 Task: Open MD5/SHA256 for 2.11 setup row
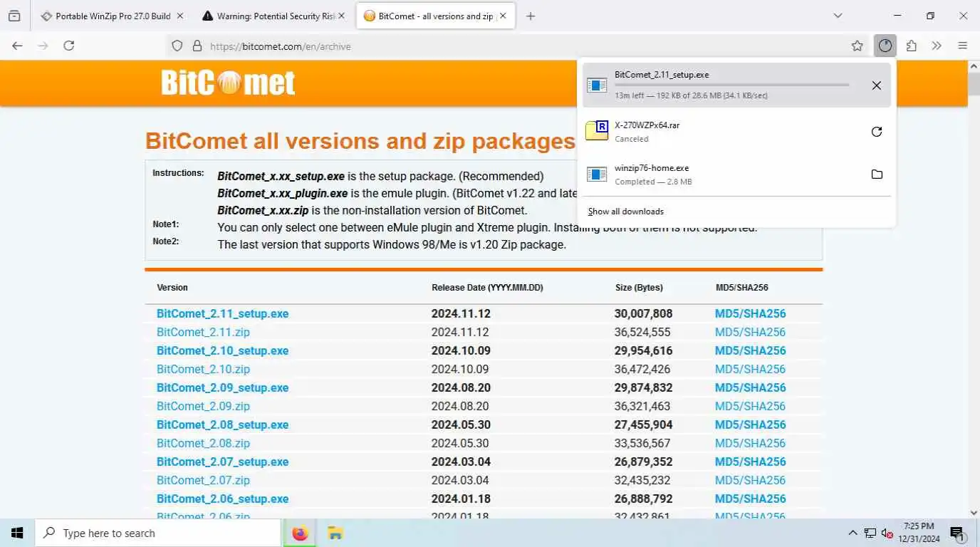coord(750,313)
